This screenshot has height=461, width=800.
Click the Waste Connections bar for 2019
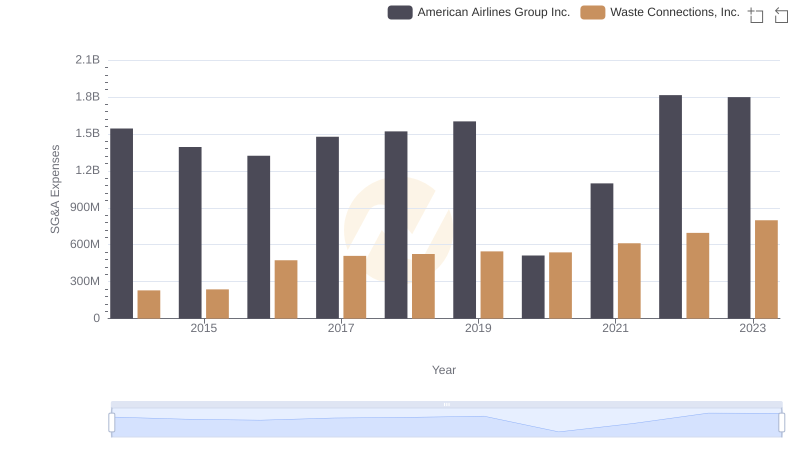(x=492, y=285)
